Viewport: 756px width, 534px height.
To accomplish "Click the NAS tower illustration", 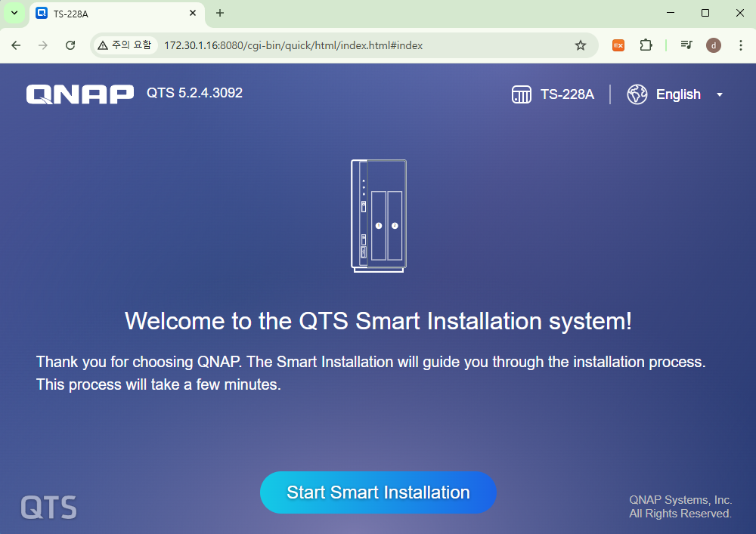I will coord(379,216).
